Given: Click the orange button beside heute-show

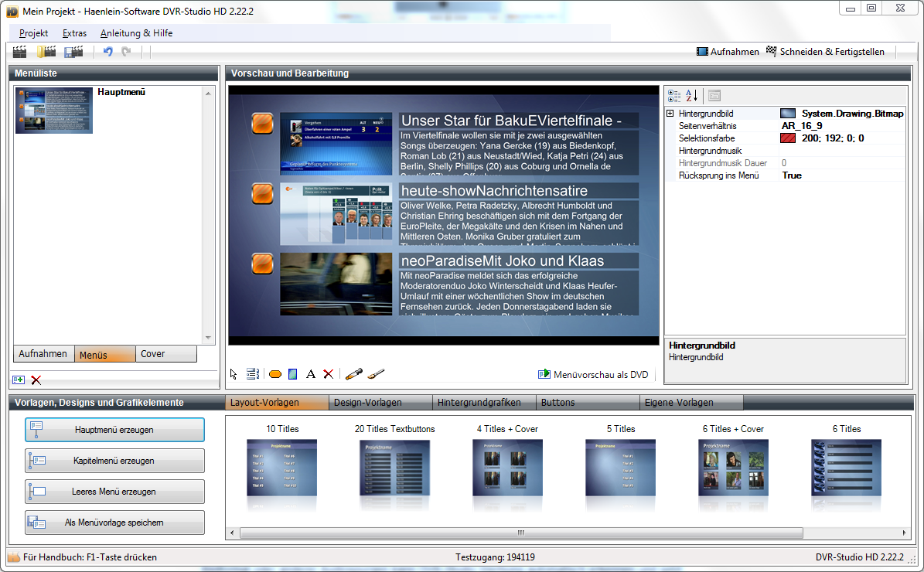Looking at the screenshot, I should [263, 193].
